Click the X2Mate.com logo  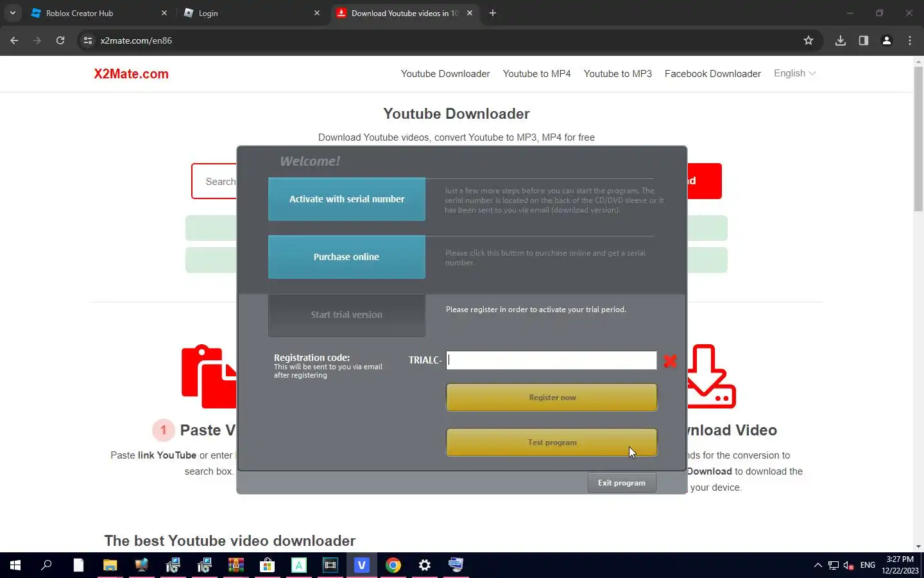(131, 74)
